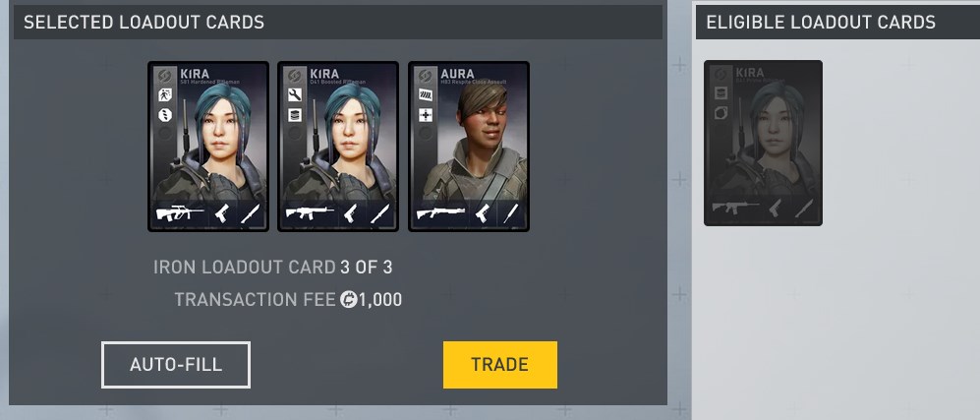Click the running figure perk icon on Hardened Rifleman card
Image resolution: width=980 pixels, height=420 pixels.
point(164,95)
